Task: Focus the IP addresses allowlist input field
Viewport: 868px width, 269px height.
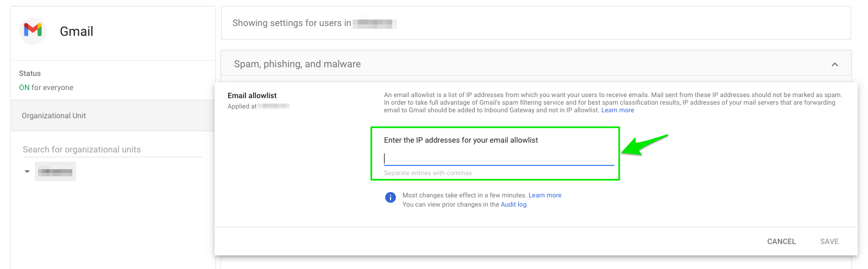Action: tap(499, 158)
